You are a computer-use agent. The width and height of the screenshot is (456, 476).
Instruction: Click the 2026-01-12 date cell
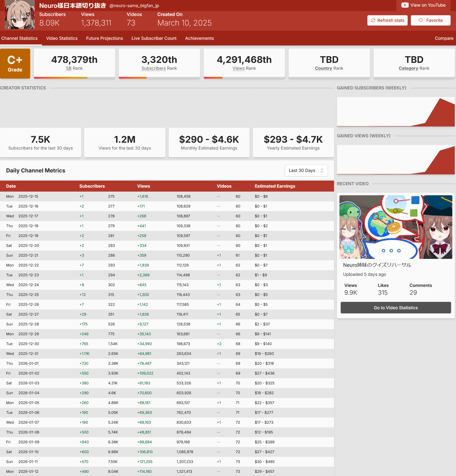[x=28, y=472]
